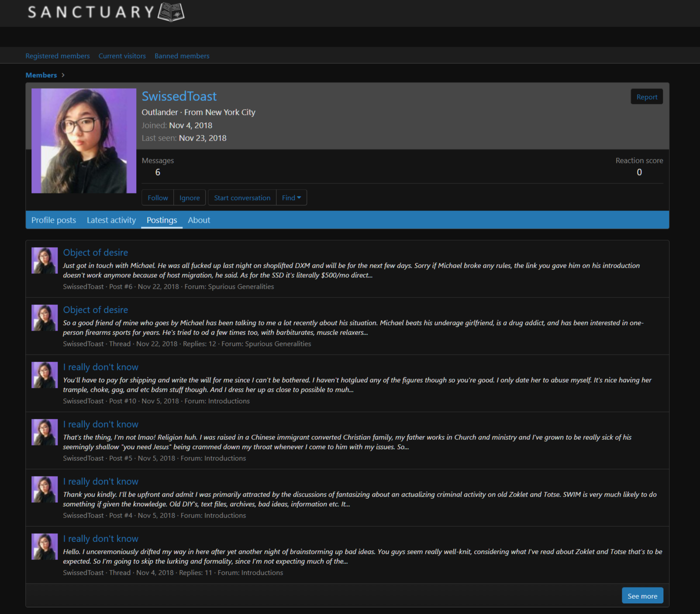Viewport: 700px width, 614px height.
Task: Follow the user SwissedToast
Action: [158, 198]
